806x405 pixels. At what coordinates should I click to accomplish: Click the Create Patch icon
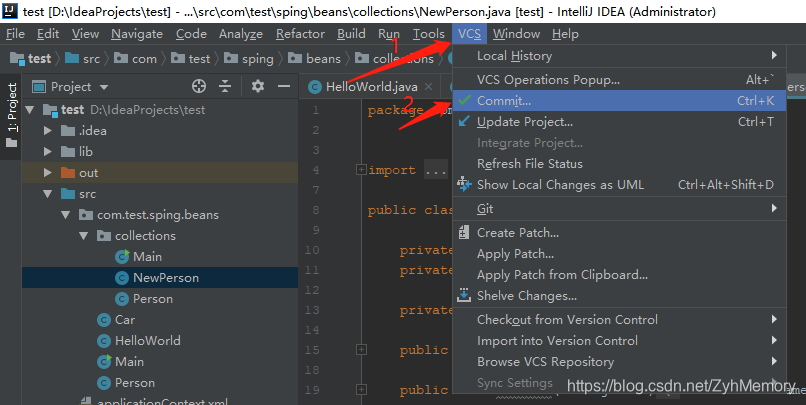(x=464, y=233)
